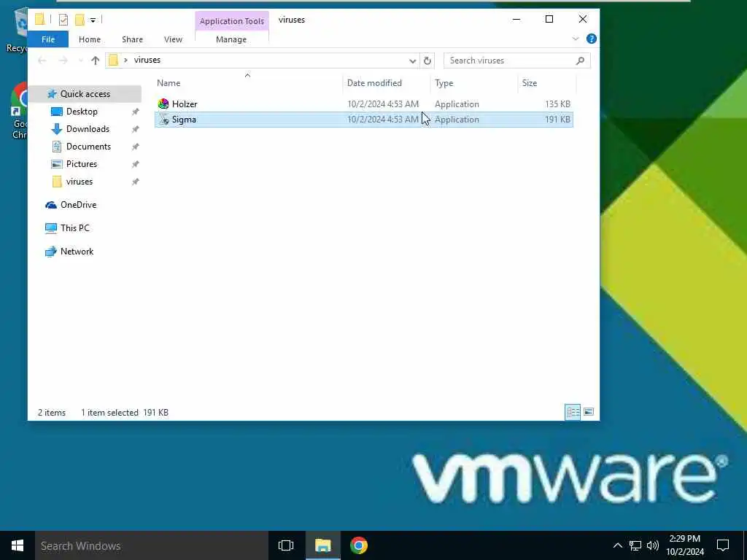Open the Action Center notifications icon

[723, 545]
